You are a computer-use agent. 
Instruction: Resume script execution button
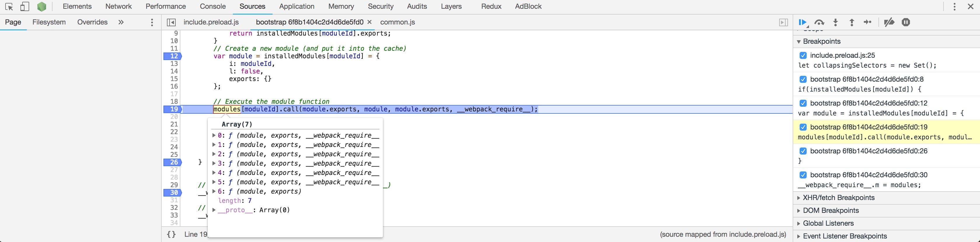[x=803, y=22]
